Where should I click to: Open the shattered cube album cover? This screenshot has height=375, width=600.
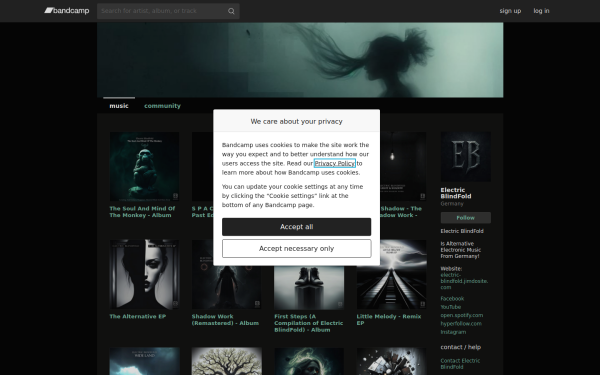(x=391, y=361)
